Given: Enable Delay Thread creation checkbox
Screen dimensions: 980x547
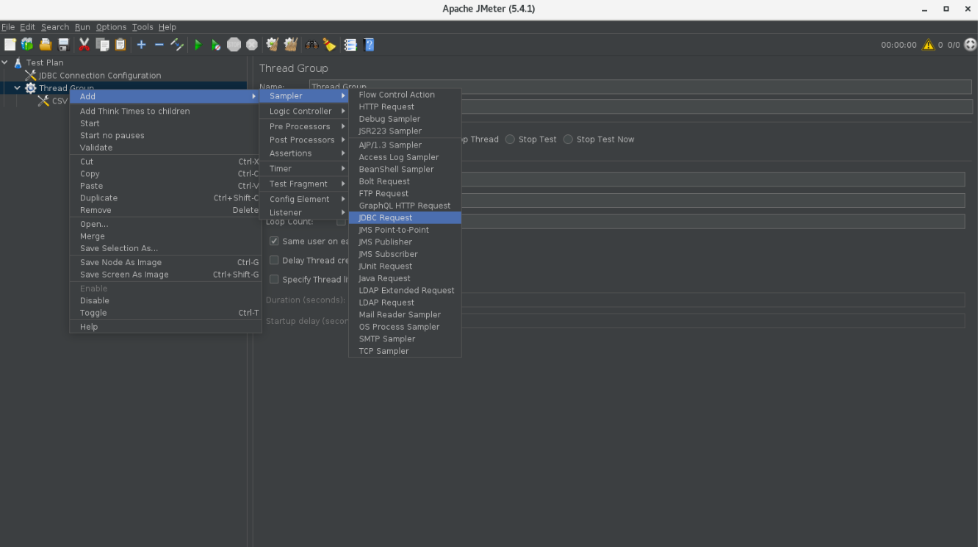Looking at the screenshot, I should pos(274,260).
